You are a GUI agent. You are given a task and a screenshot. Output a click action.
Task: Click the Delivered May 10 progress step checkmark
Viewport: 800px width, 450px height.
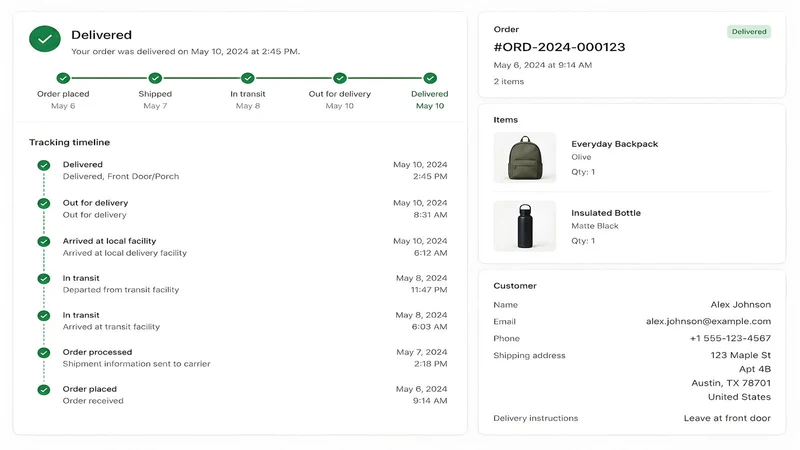click(x=430, y=78)
